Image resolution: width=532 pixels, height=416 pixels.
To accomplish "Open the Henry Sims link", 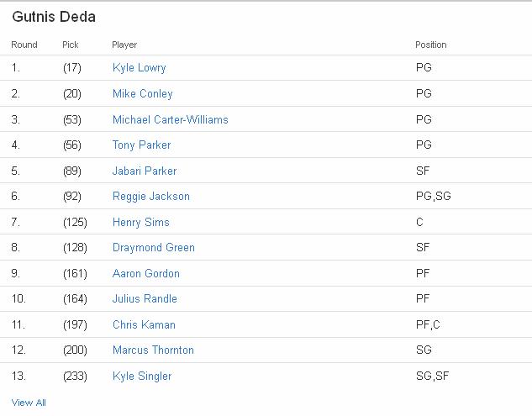I will 141,223.
